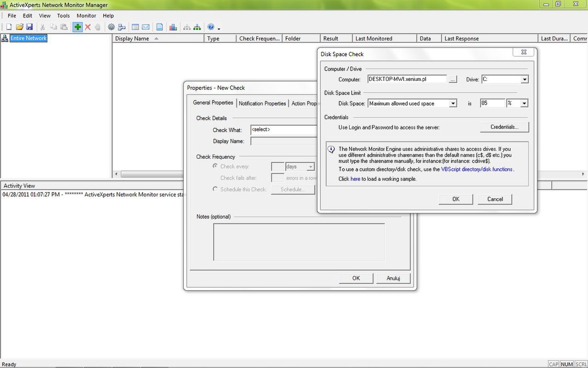Click the linked boxes icon beside the gear
The image size is (588, 368).
pos(122,27)
